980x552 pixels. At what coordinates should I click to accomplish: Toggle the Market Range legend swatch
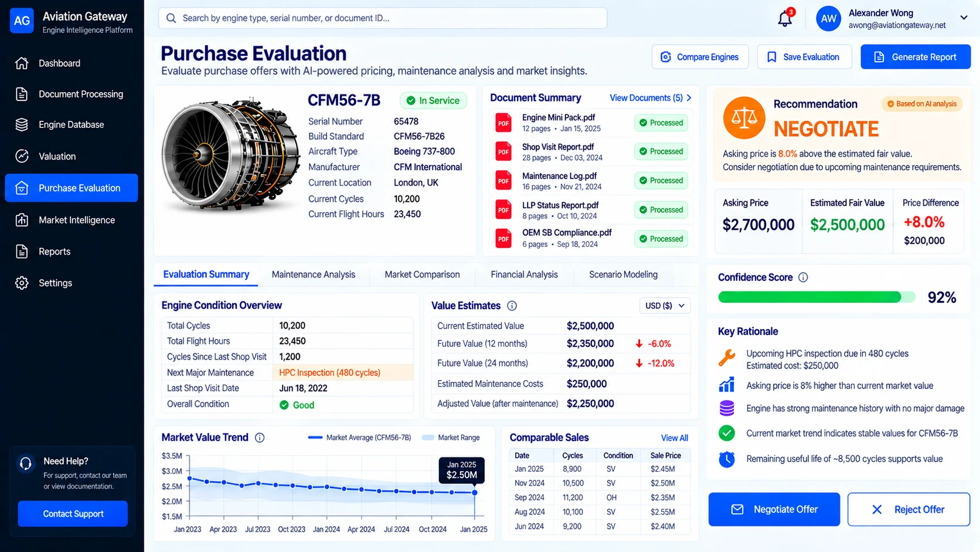pos(428,438)
